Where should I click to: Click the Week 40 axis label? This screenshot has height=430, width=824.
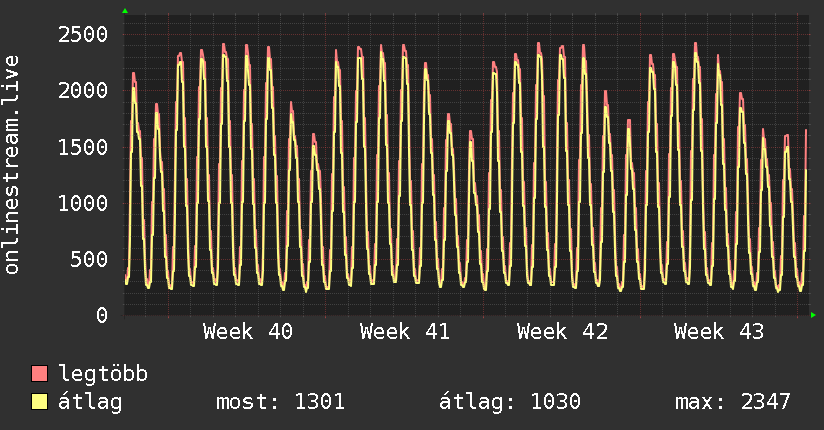tap(248, 332)
